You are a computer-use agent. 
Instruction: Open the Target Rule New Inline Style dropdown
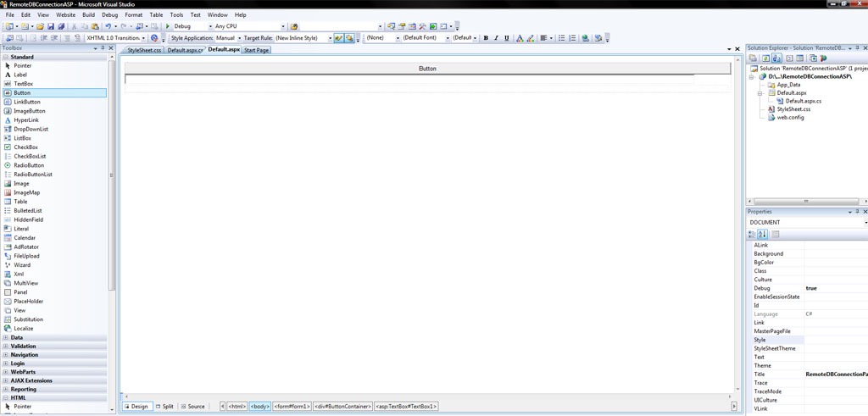331,38
